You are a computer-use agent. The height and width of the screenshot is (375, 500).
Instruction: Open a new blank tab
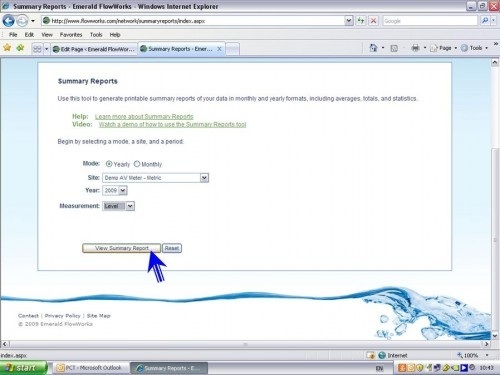tap(233, 49)
